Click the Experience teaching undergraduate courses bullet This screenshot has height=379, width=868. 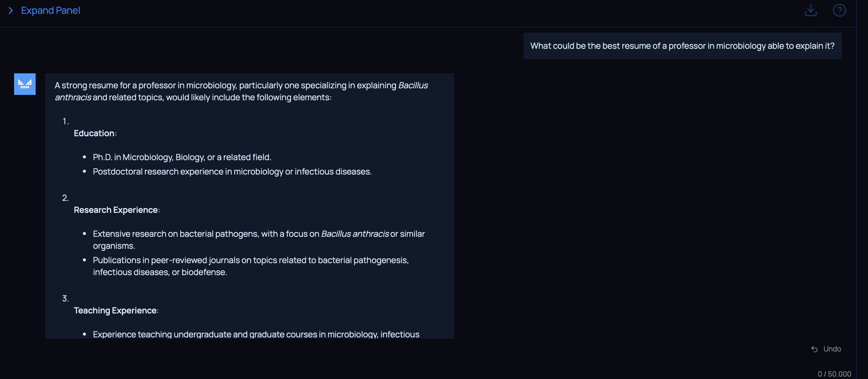256,334
